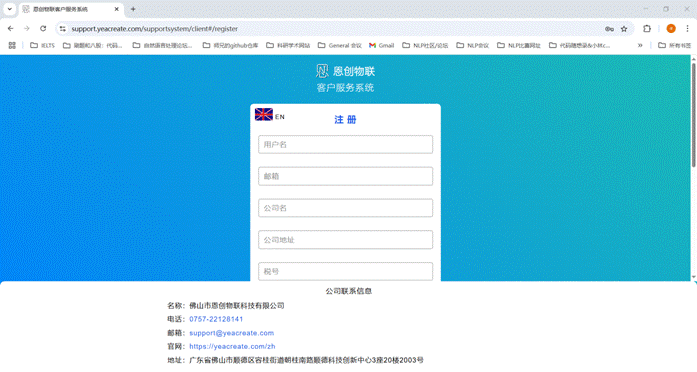Image resolution: width=697 pixels, height=372 pixels.
Task: Open the Gmail bookmark
Action: [x=381, y=45]
